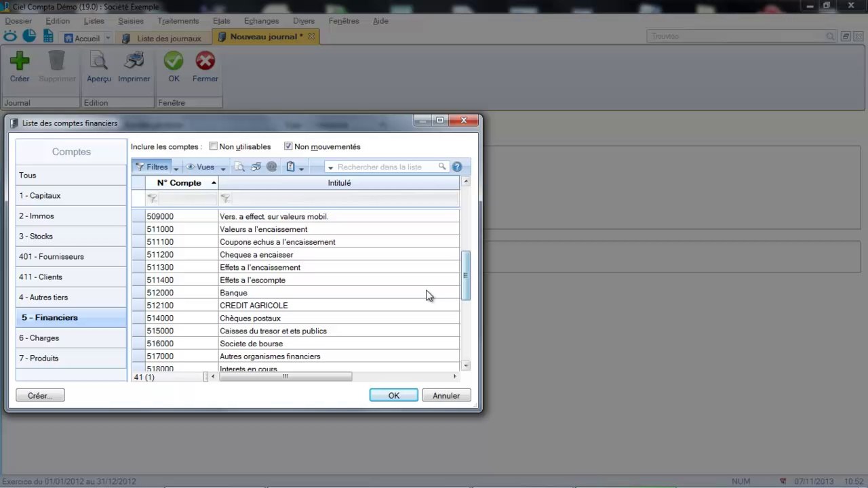Click the list preview magnifier icon
Viewport: 868px width, 488px height.
tap(239, 167)
